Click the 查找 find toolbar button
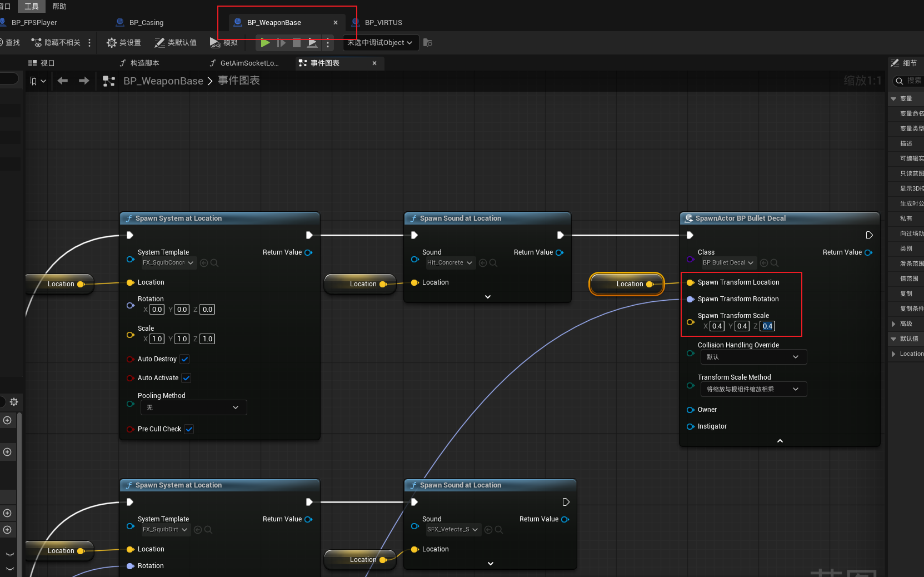The height and width of the screenshot is (577, 924). [11, 43]
